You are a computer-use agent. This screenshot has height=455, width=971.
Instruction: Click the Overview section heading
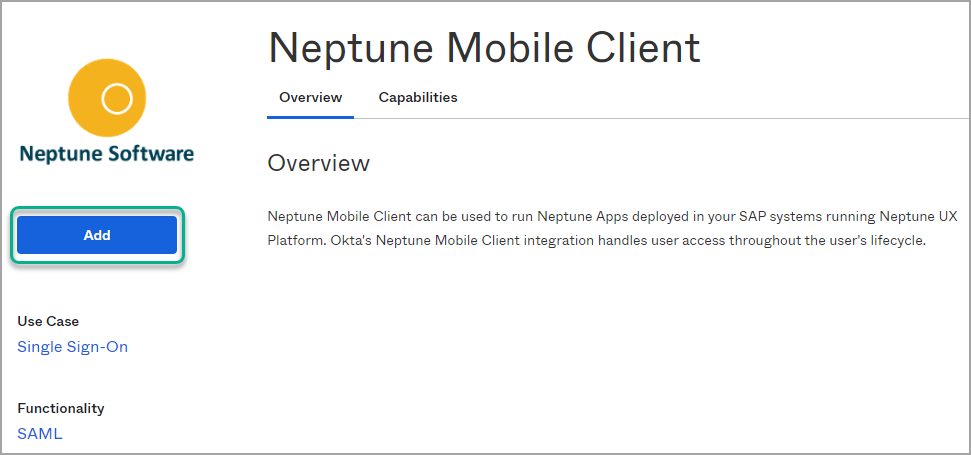[318, 163]
